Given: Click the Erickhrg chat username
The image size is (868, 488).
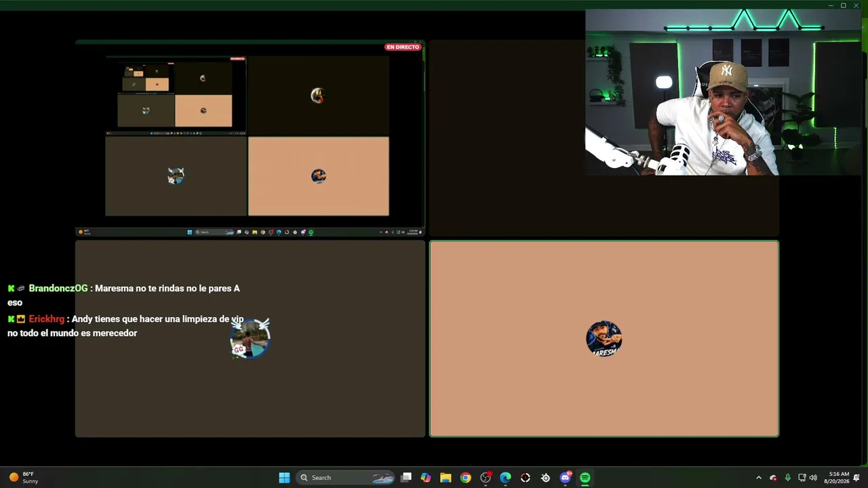Looking at the screenshot, I should click(47, 319).
